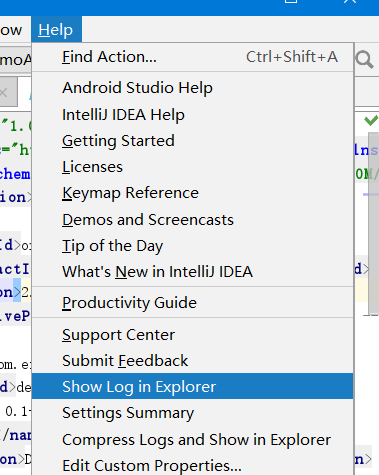View Licenses from Help menu

click(x=193, y=167)
